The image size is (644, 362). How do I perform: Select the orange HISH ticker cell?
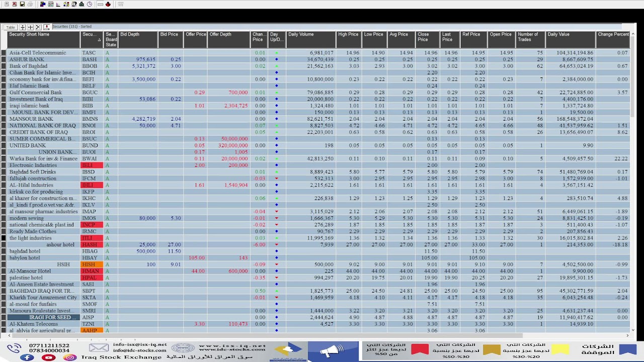[92, 264]
